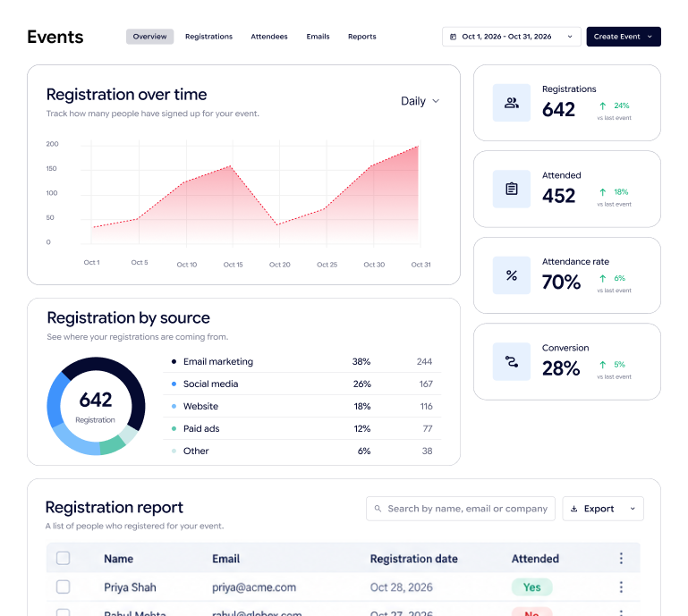Click the green Paid ads legend dot
Image resolution: width=688 pixels, height=616 pixels.
pos(174,428)
